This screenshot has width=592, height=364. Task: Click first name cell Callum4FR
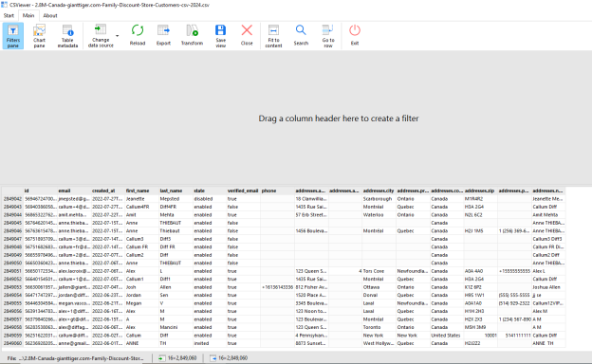[x=142, y=207]
